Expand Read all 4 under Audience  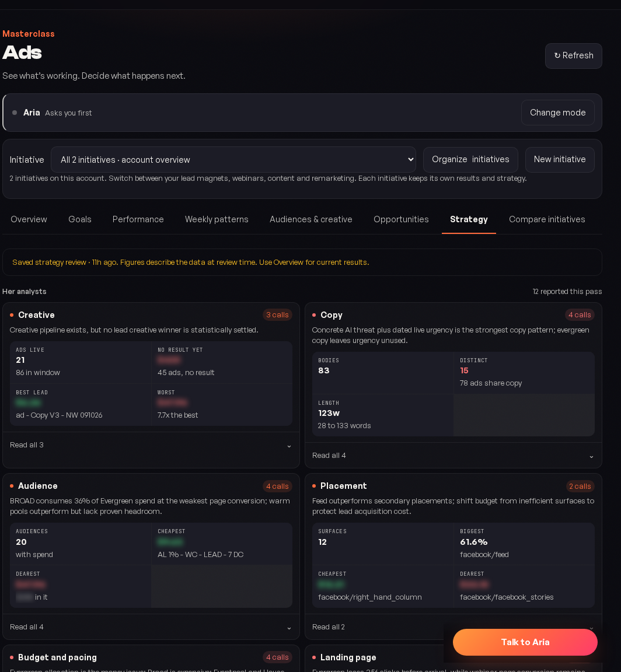pyautogui.click(x=151, y=627)
